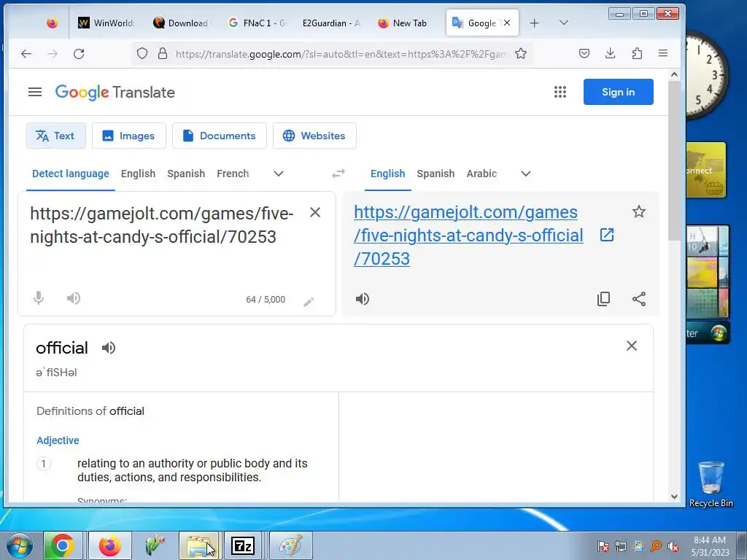The image size is (747, 560).
Task: Save page to Pocket
Action: pos(584,53)
